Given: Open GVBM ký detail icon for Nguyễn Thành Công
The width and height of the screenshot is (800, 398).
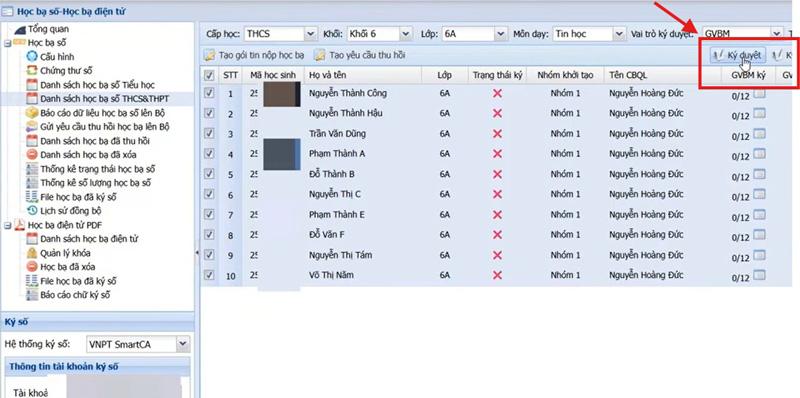Looking at the screenshot, I should coord(759,94).
